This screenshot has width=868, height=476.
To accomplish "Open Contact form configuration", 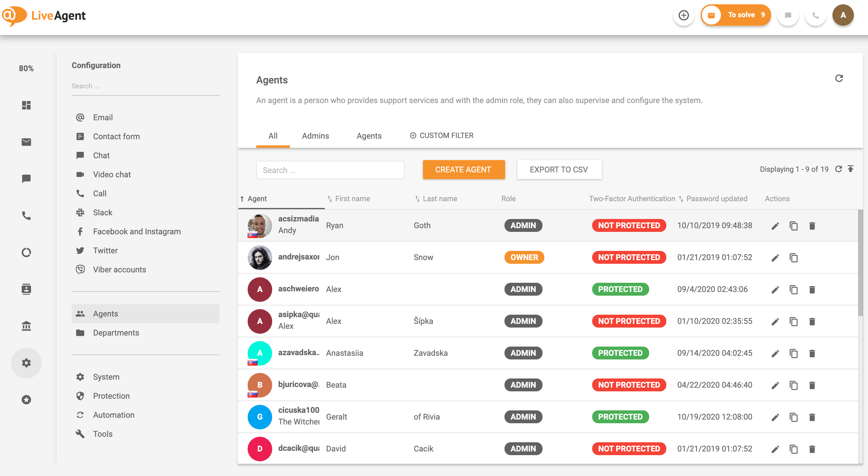I will coord(145,136).
